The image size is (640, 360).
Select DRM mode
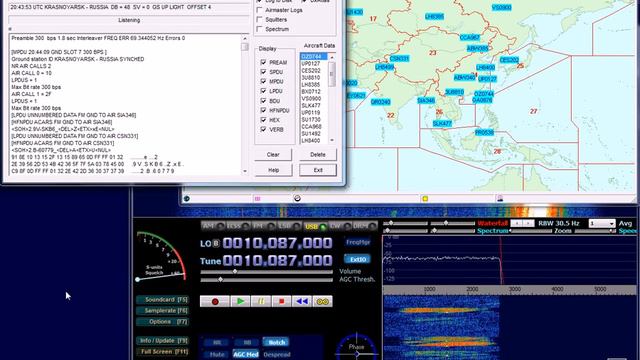point(365,226)
